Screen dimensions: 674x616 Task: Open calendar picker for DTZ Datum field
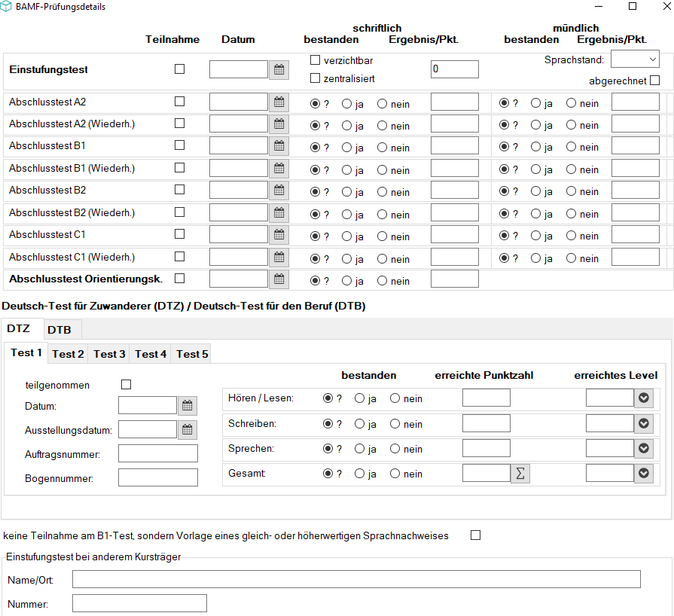(x=188, y=406)
